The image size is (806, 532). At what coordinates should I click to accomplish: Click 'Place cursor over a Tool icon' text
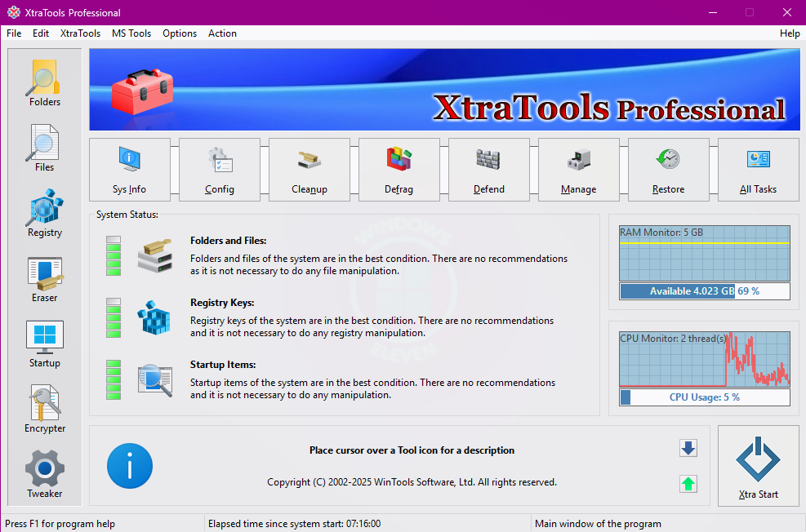[x=412, y=450]
